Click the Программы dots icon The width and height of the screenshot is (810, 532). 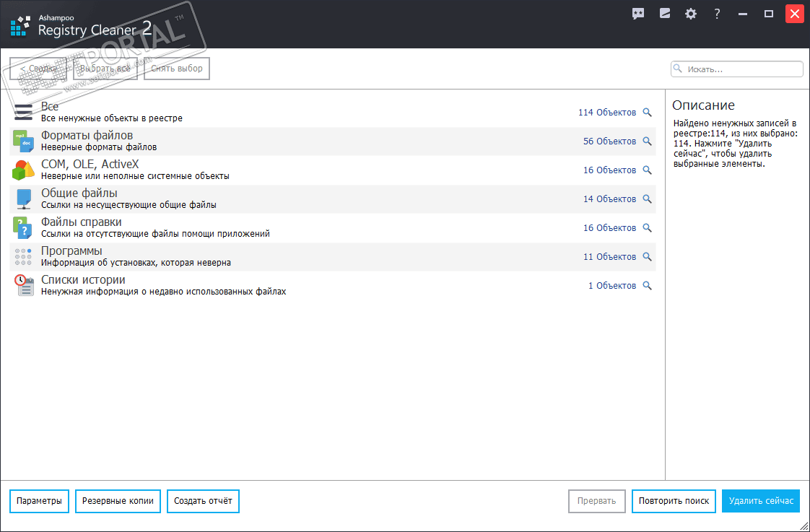23,257
